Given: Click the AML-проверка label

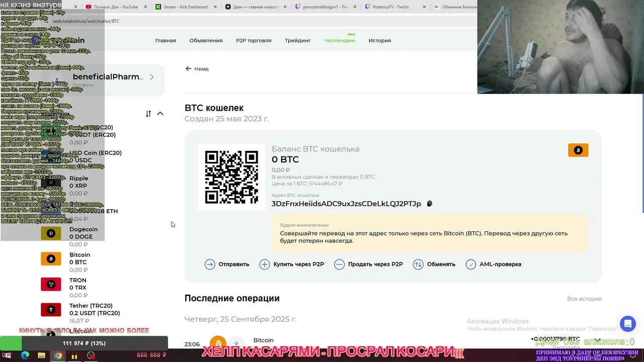Looking at the screenshot, I should point(500,264).
